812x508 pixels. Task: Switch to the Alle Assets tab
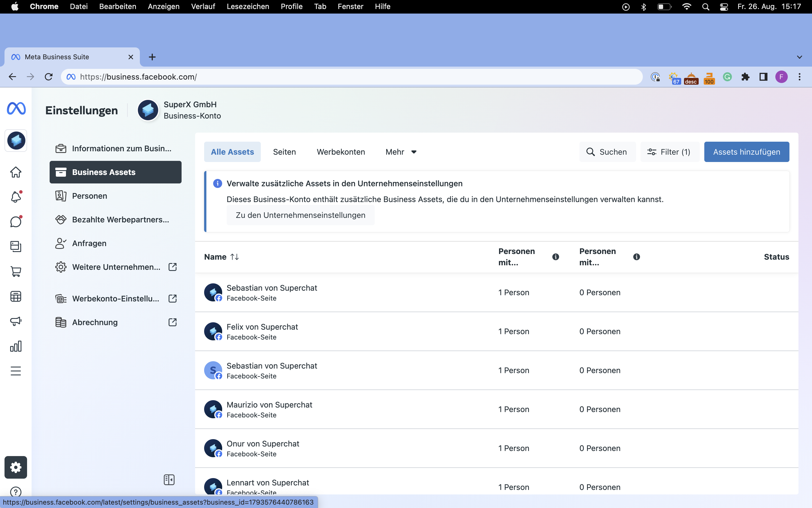(x=232, y=152)
